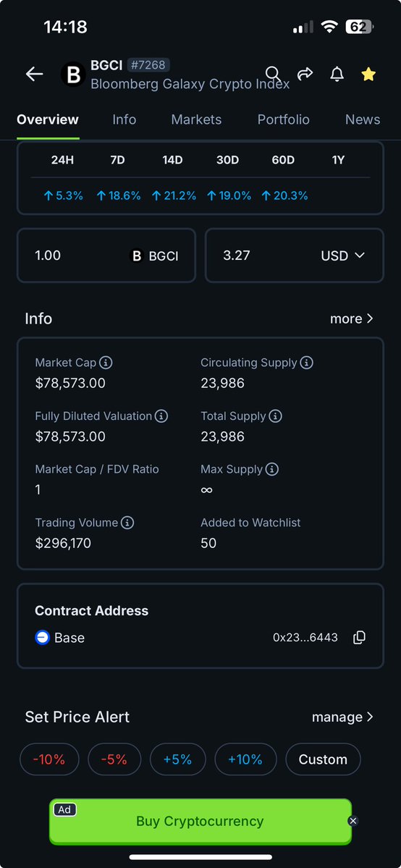Select the -10% price alert chip

(x=49, y=759)
